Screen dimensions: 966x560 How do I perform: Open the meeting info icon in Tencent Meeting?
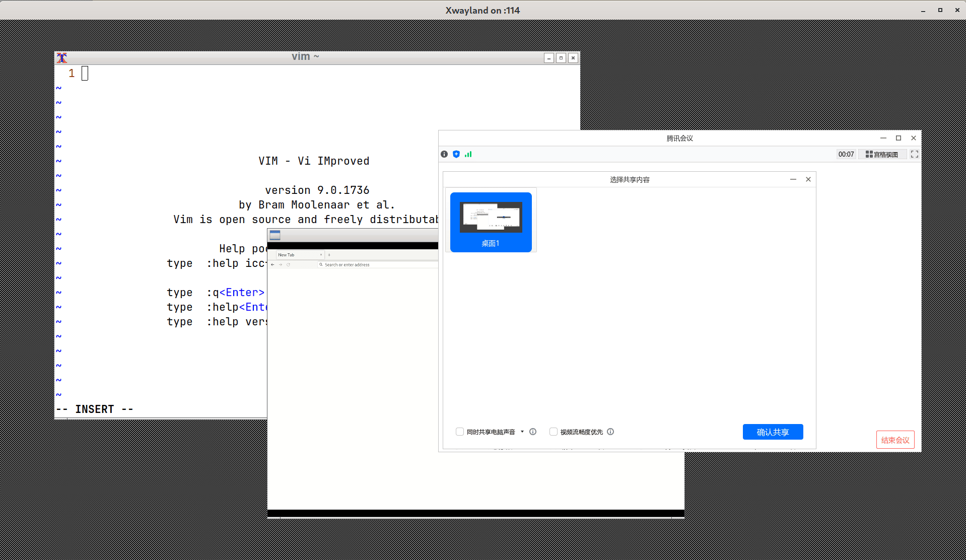coord(444,154)
